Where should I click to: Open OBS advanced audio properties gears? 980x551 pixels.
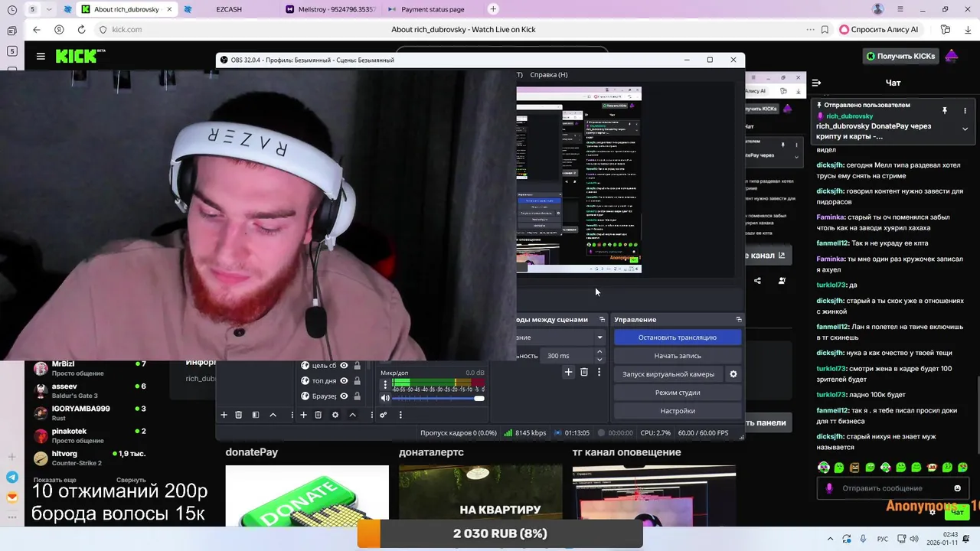383,415
